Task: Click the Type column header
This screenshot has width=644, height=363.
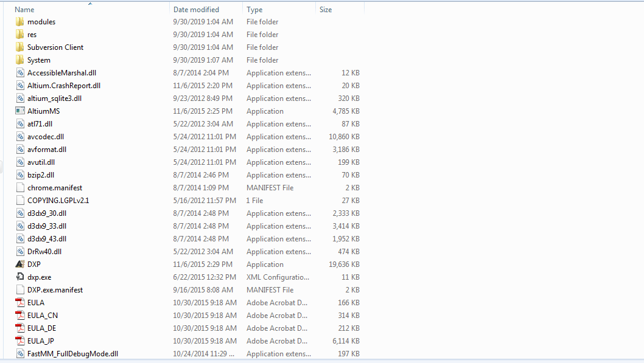Action: click(254, 10)
